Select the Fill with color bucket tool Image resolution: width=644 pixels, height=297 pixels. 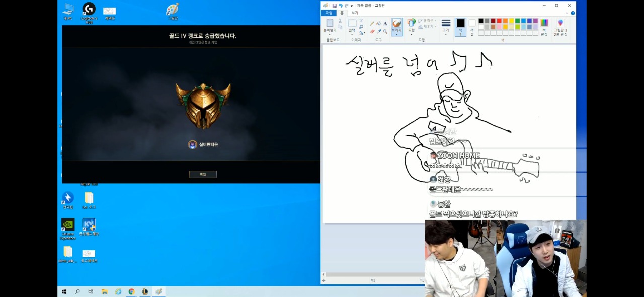click(379, 24)
